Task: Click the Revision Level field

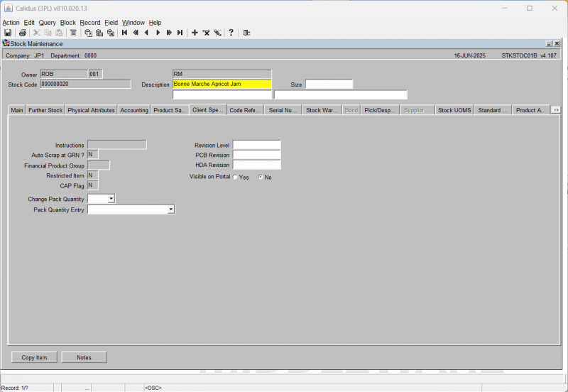Action: point(256,145)
